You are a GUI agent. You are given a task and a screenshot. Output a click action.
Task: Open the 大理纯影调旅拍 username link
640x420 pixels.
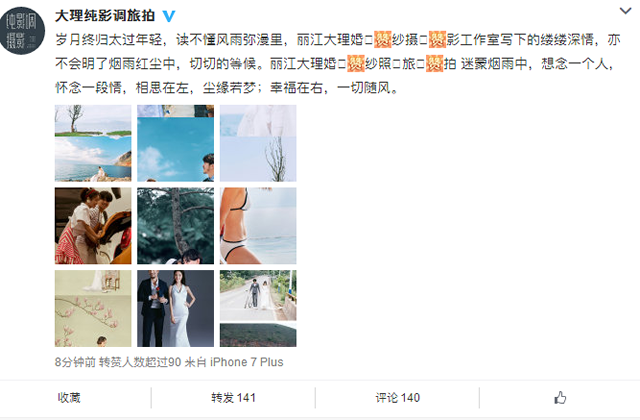[105, 16]
